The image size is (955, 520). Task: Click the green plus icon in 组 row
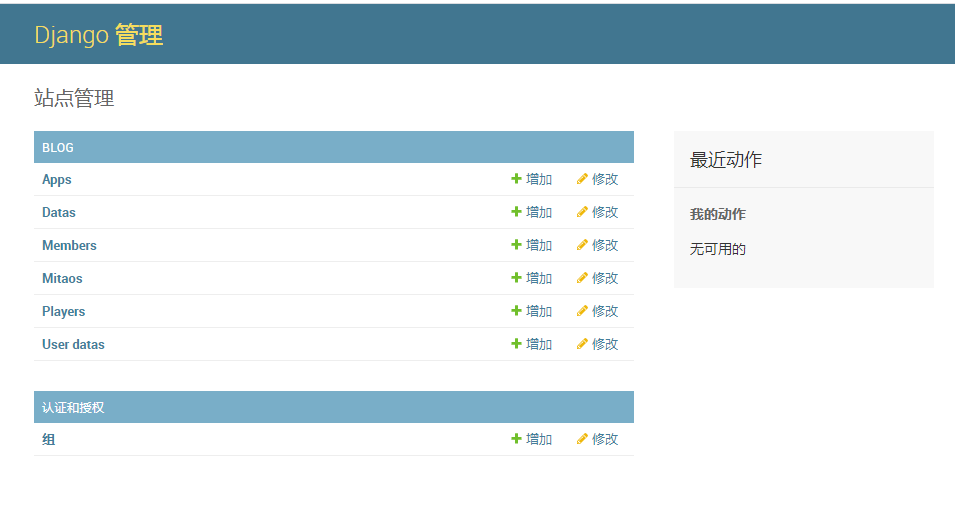pyautogui.click(x=516, y=438)
